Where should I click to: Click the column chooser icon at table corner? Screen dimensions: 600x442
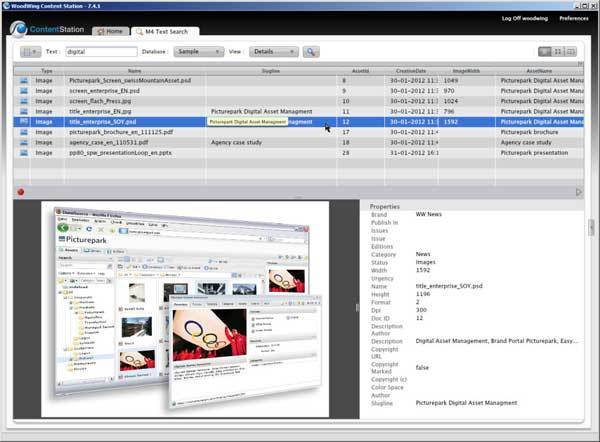pos(580,64)
